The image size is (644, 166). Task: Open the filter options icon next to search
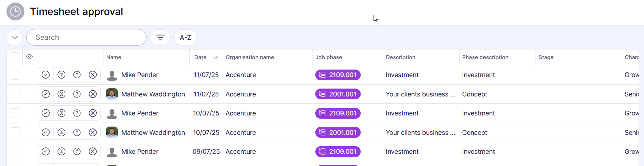[x=160, y=37]
